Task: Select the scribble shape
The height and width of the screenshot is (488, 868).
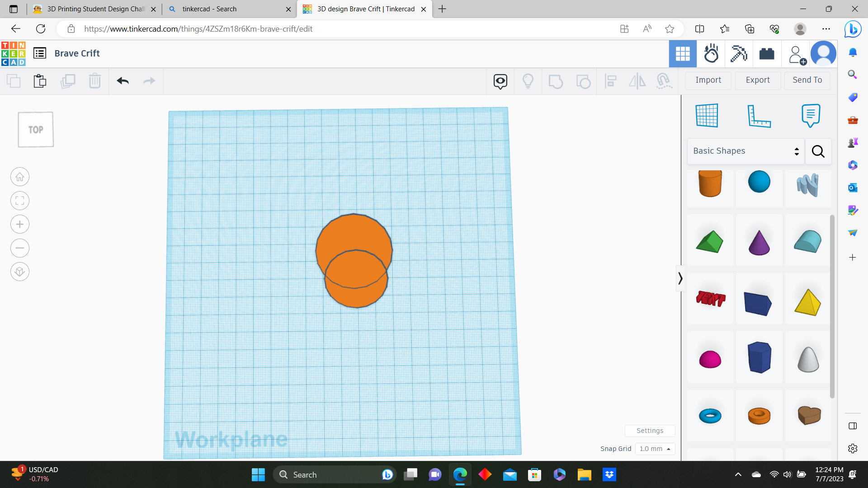Action: pyautogui.click(x=808, y=185)
